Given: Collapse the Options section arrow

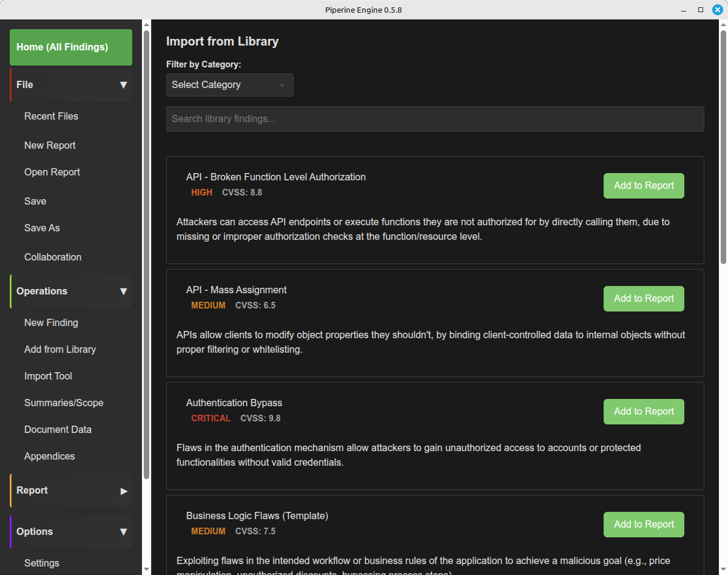Looking at the screenshot, I should tap(123, 532).
